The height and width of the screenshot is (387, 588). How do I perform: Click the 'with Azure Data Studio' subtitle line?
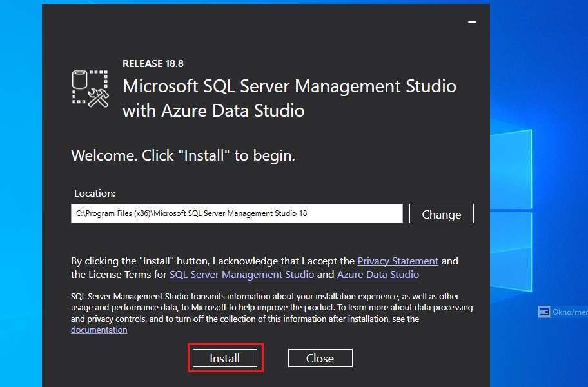pyautogui.click(x=213, y=110)
